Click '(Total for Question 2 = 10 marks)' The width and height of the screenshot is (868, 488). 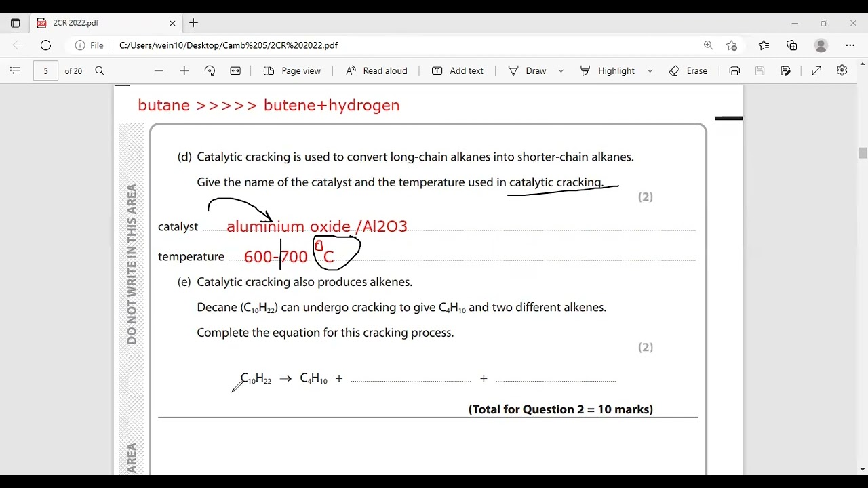(561, 409)
